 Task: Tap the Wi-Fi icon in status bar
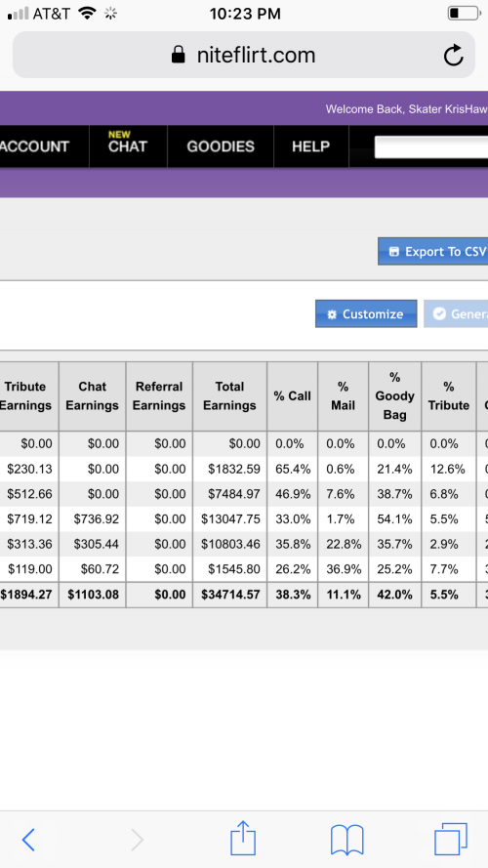(x=87, y=13)
